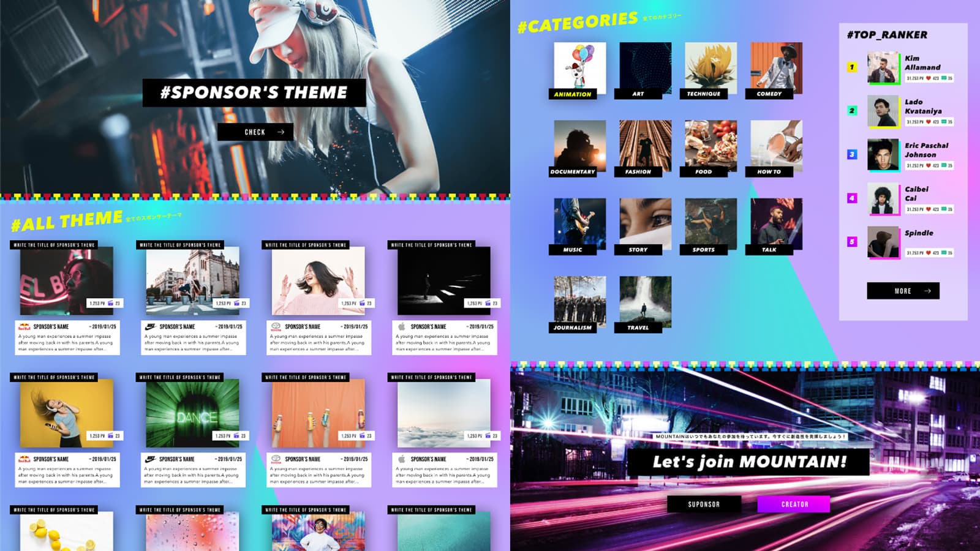The width and height of the screenshot is (980, 551).
Task: Click the blue rank 3 badge
Action: 852,154
